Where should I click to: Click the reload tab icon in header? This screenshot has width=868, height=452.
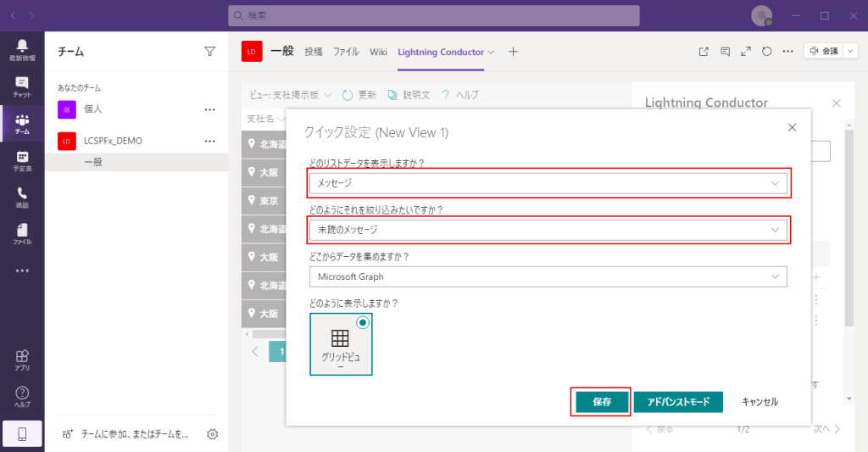(766, 52)
